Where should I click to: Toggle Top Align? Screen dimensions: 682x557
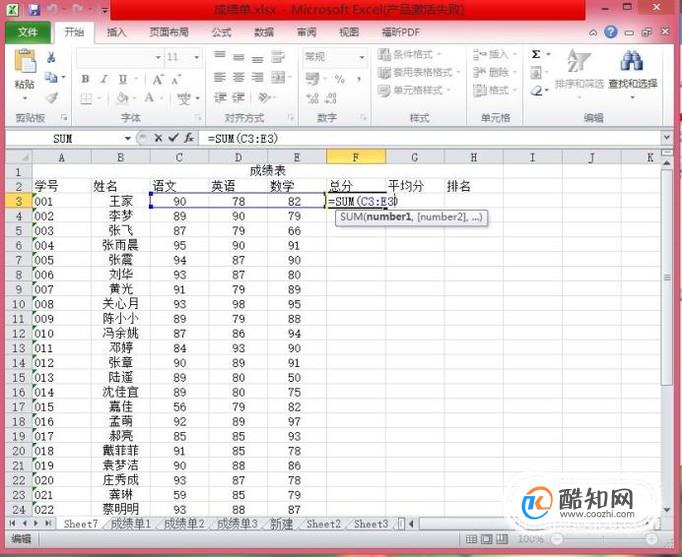pyautogui.click(x=220, y=56)
